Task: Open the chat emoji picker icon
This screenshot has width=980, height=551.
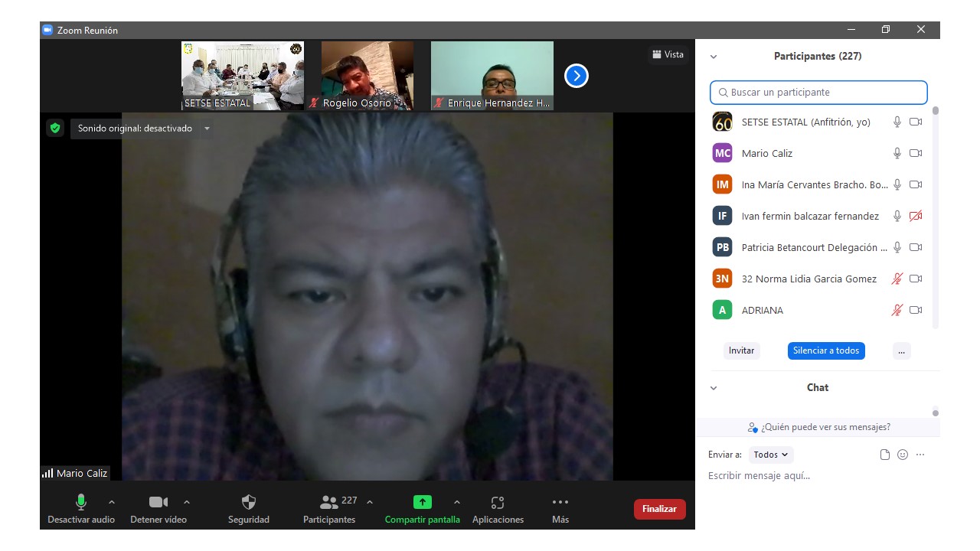Action: coord(903,455)
